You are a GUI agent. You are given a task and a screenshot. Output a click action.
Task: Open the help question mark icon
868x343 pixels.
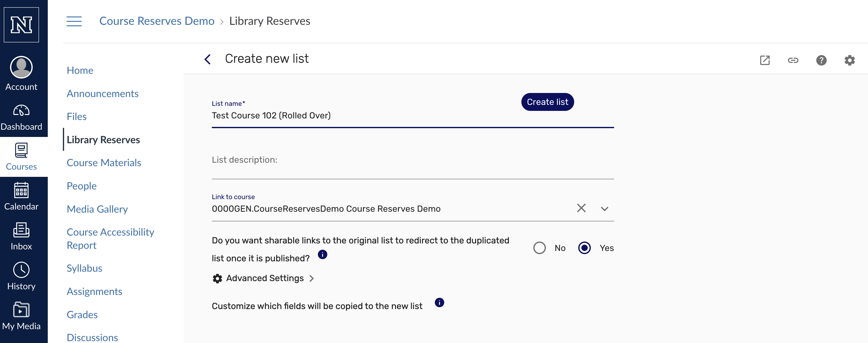click(821, 60)
